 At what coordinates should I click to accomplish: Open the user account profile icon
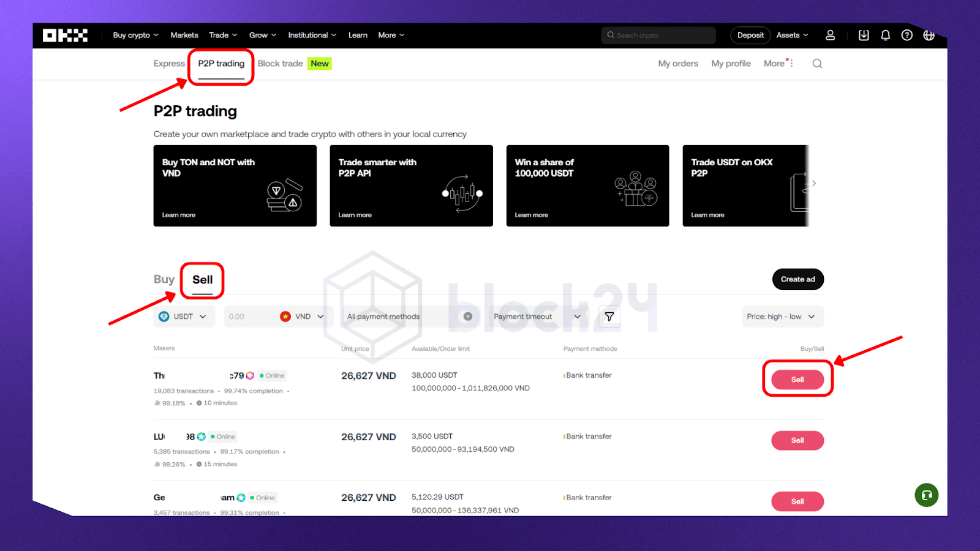[830, 36]
